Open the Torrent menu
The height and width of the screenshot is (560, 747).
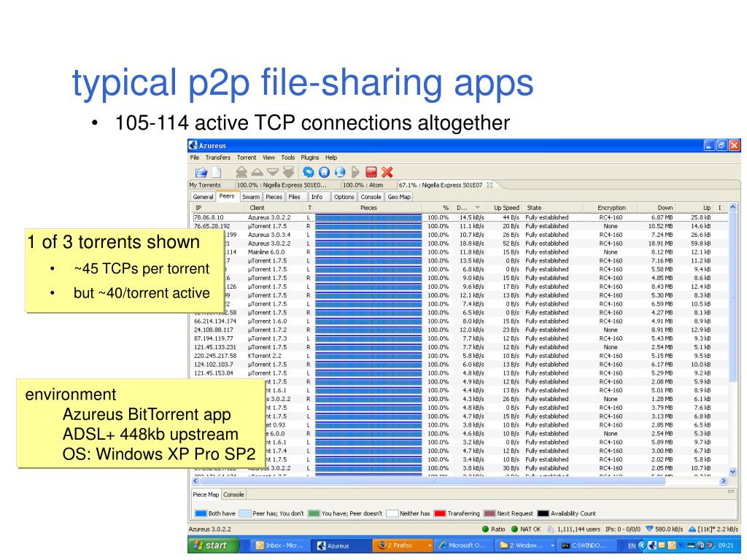(x=247, y=157)
